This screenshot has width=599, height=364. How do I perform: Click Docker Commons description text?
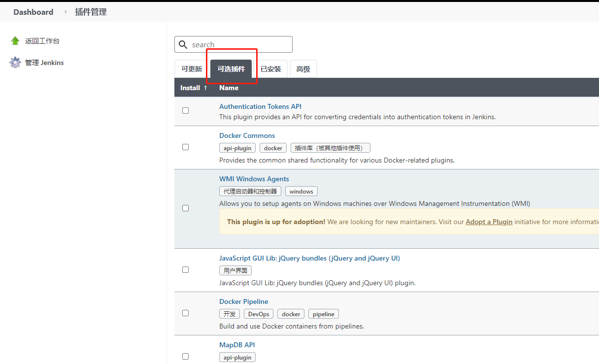pyautogui.click(x=337, y=160)
